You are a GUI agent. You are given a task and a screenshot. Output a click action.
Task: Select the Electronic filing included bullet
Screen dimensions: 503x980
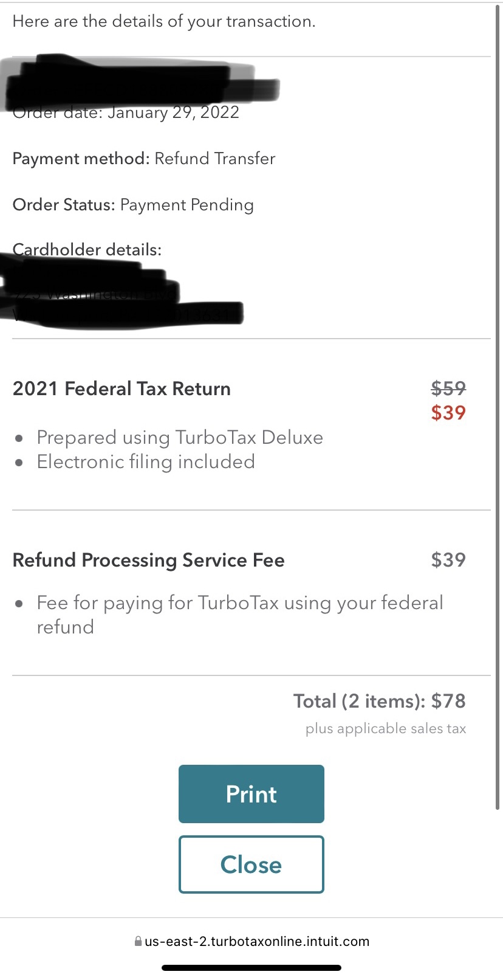click(145, 461)
